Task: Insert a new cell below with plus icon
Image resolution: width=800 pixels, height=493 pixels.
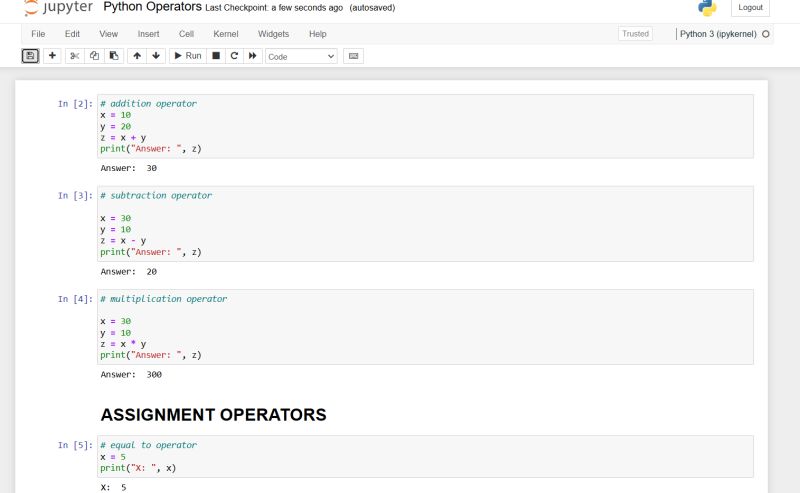Action: [52, 56]
